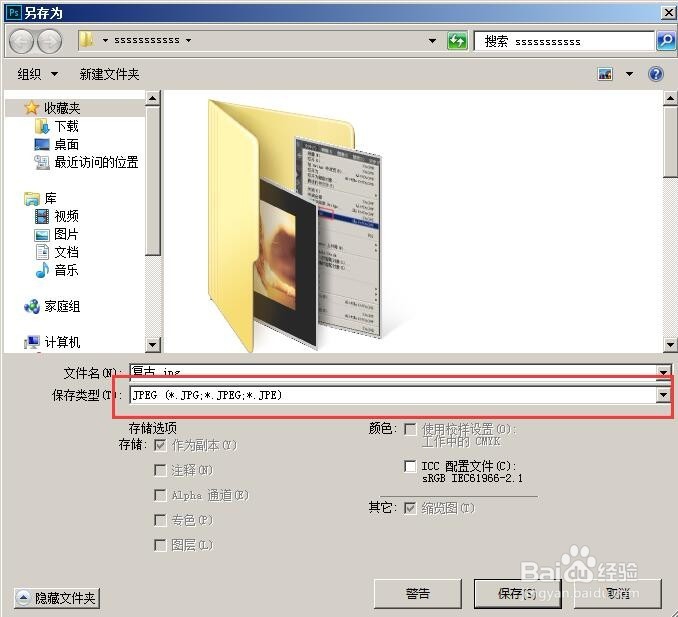Image resolution: width=678 pixels, height=617 pixels.
Task: Click the sssssssssss path segment
Action: tap(147, 40)
